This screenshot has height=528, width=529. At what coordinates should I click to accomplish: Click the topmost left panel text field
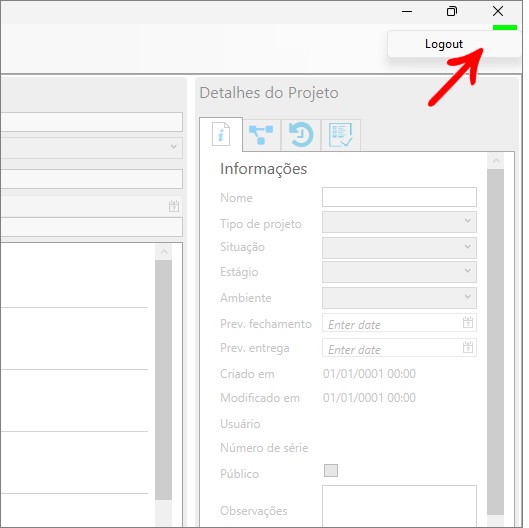[x=92, y=122]
